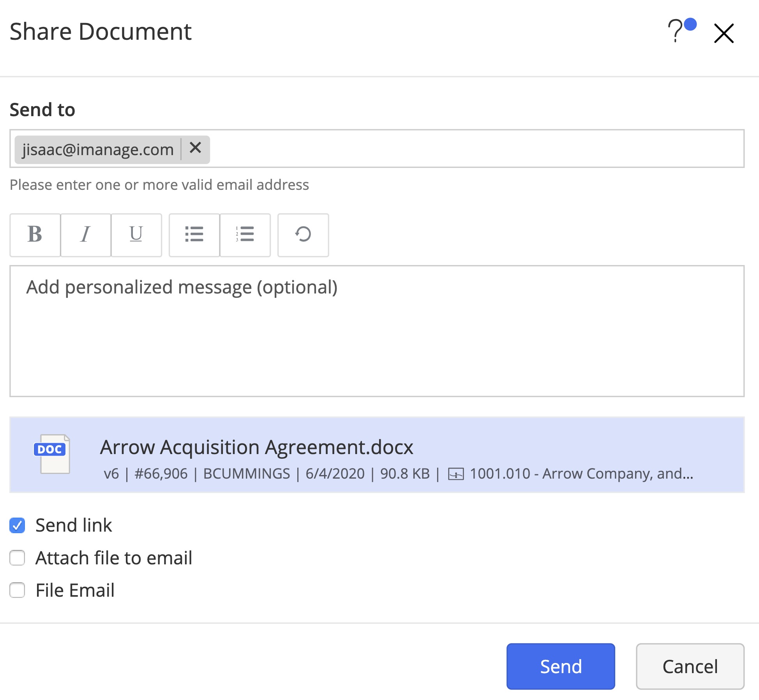Insert a bulleted list
Image resolution: width=759 pixels, height=700 pixels.
coord(194,235)
